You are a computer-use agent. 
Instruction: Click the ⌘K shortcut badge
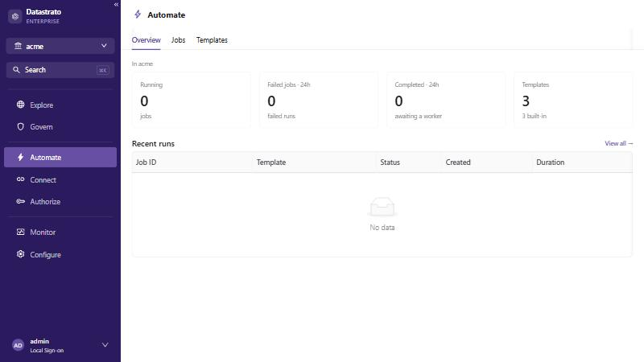point(103,70)
